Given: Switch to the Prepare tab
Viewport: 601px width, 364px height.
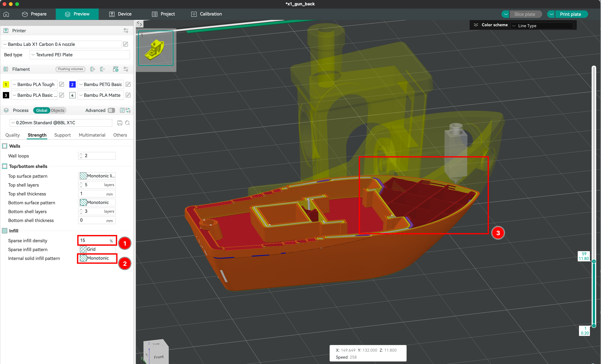Looking at the screenshot, I should pos(34,14).
